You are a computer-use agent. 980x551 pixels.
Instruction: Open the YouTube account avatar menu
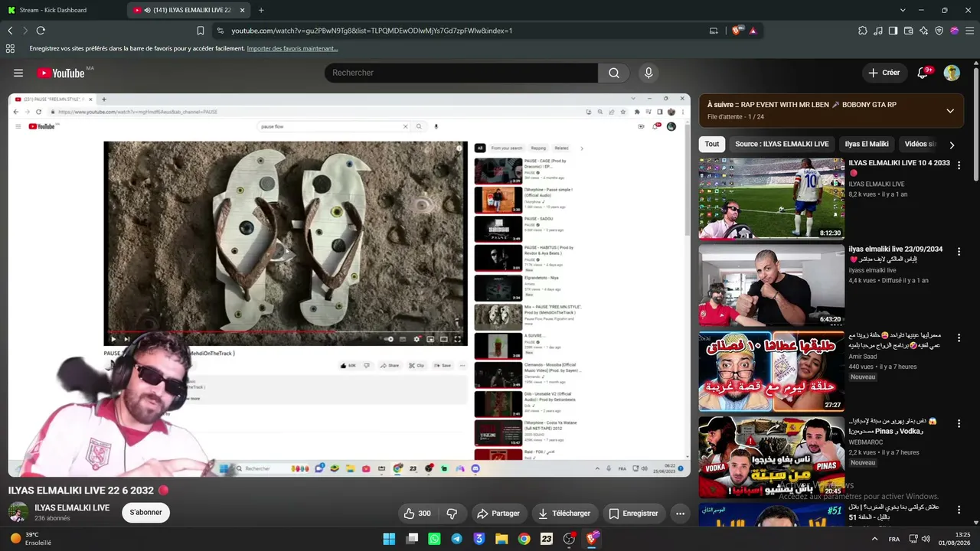pos(952,73)
